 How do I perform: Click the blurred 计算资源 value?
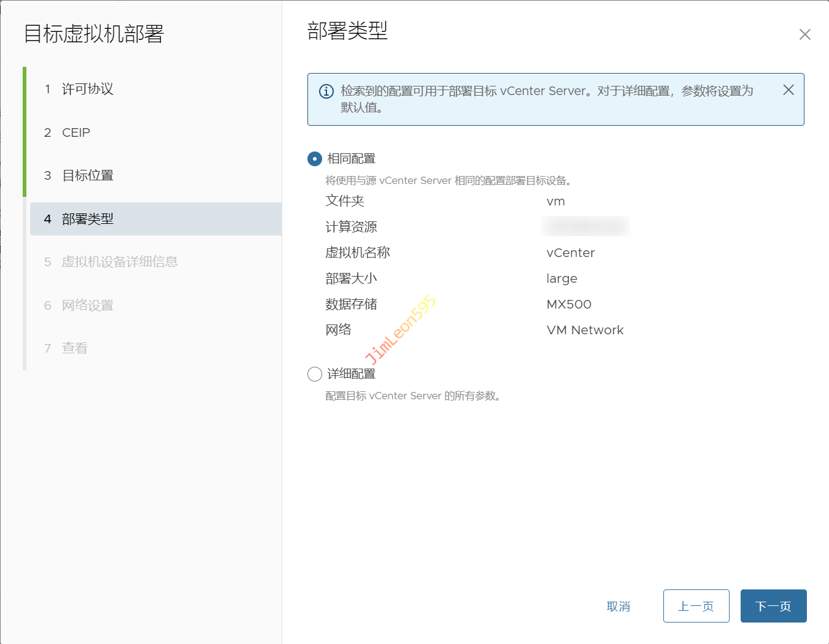click(585, 227)
